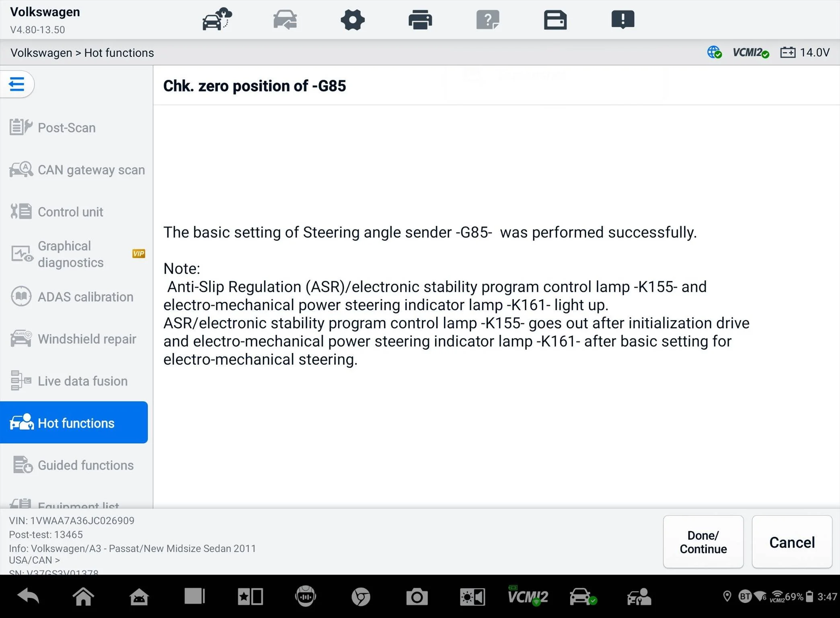The height and width of the screenshot is (618, 840).
Task: Click the Volkswagen V4.80-13.50 title
Action: click(x=45, y=20)
